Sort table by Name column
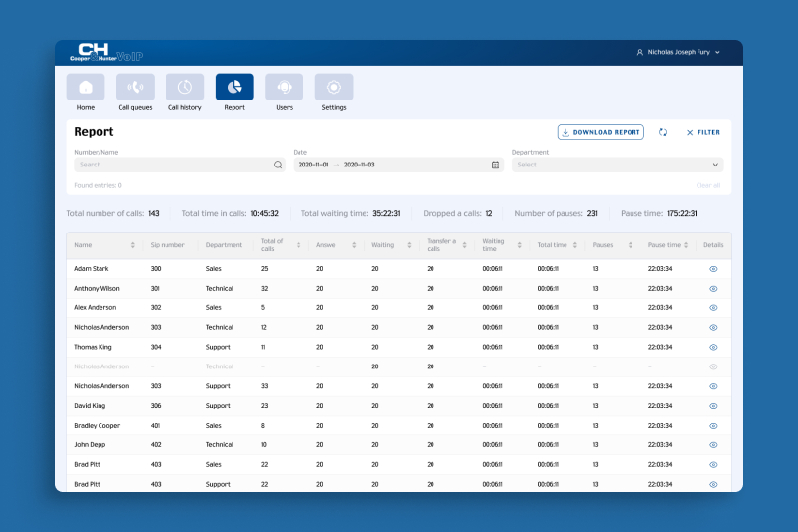The image size is (798, 532). point(133,245)
